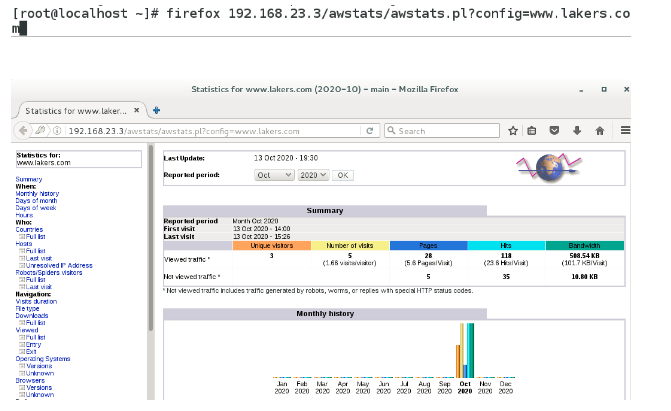The width and height of the screenshot is (671, 411).
Task: Open the 2020 year dropdown
Action: [313, 175]
